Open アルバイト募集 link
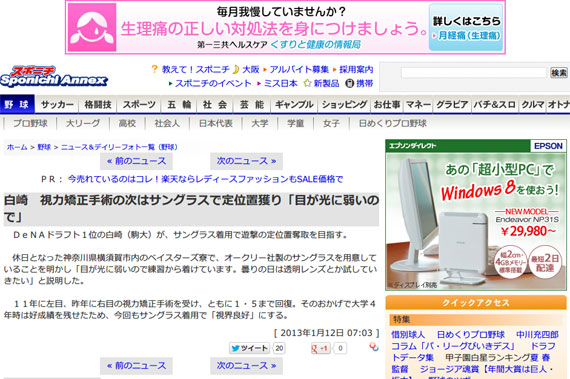 point(299,69)
